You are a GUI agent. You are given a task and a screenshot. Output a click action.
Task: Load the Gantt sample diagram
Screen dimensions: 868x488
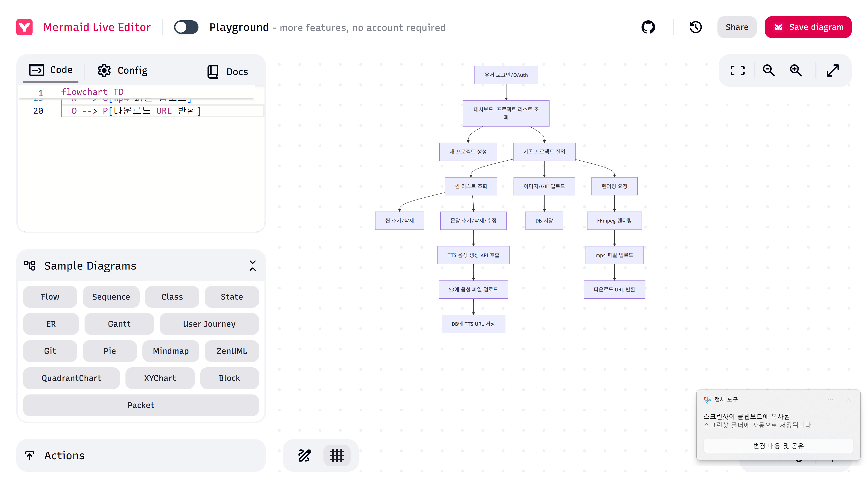coord(119,324)
